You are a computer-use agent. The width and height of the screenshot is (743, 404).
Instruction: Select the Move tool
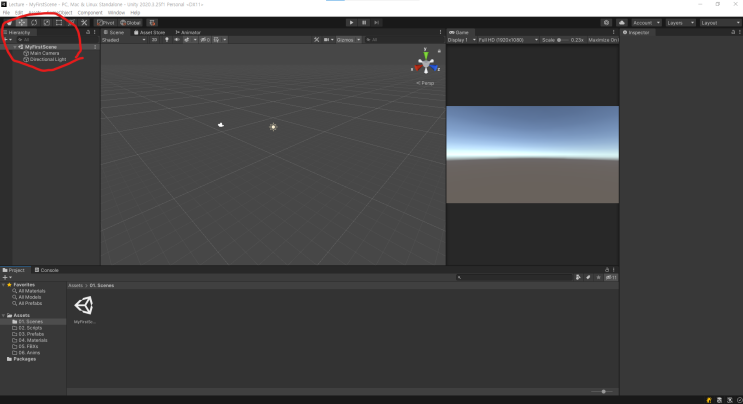(x=22, y=23)
